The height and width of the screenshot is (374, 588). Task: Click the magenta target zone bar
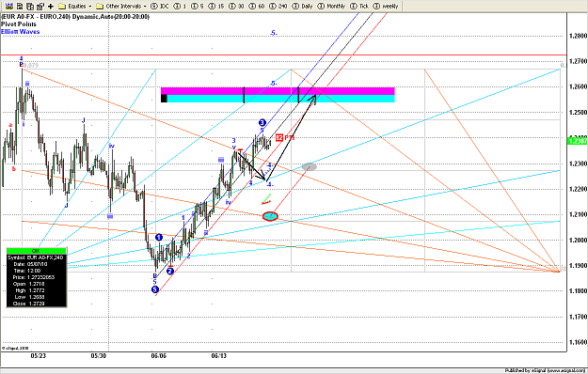(x=278, y=91)
